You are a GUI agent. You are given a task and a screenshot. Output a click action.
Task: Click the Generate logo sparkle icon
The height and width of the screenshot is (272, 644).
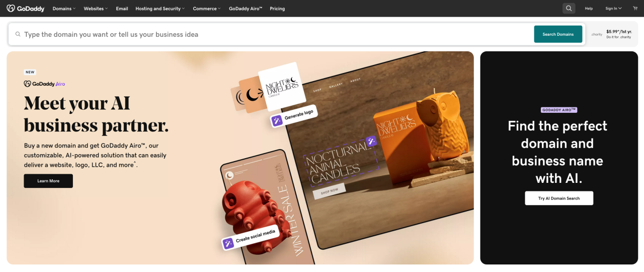click(x=277, y=121)
